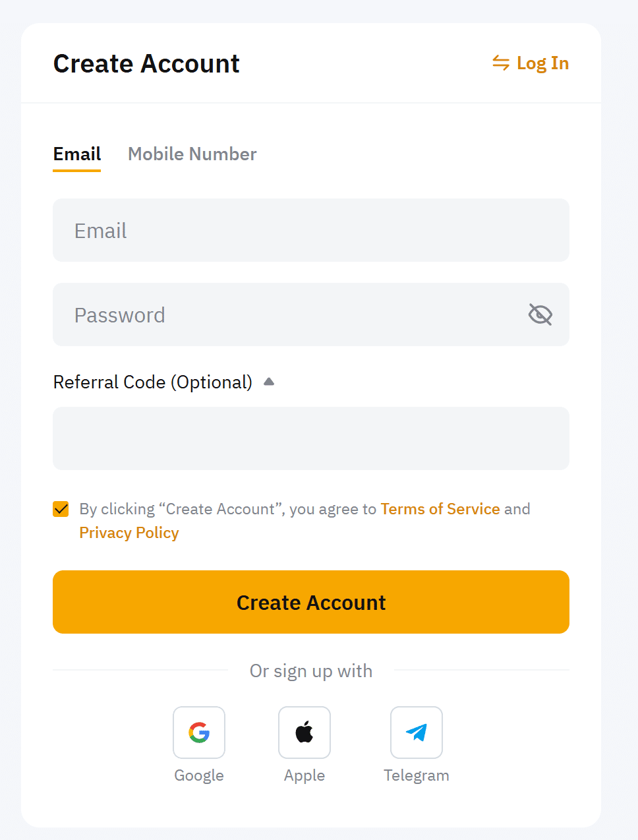Open the Privacy Policy link
Screen dimensions: 638x840
tap(129, 533)
